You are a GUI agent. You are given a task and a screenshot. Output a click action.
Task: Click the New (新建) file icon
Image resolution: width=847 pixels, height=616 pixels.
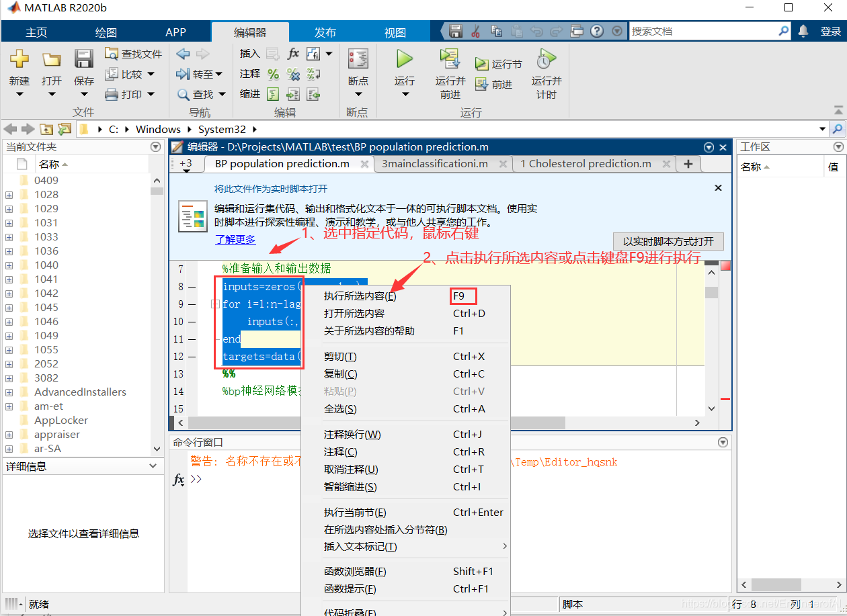tap(19, 59)
